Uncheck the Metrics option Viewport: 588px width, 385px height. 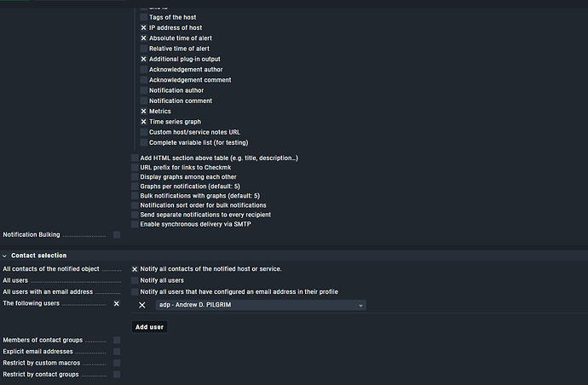144,112
